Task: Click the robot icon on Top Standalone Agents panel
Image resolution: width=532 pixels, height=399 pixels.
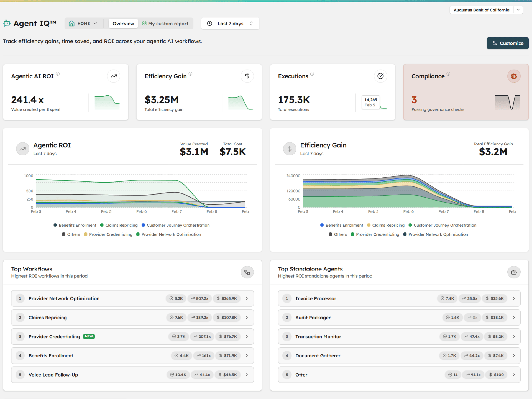Action: pos(514,272)
